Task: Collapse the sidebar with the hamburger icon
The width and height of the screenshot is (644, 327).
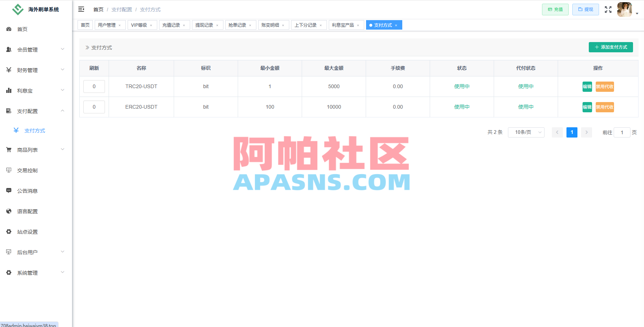Action: tap(81, 9)
